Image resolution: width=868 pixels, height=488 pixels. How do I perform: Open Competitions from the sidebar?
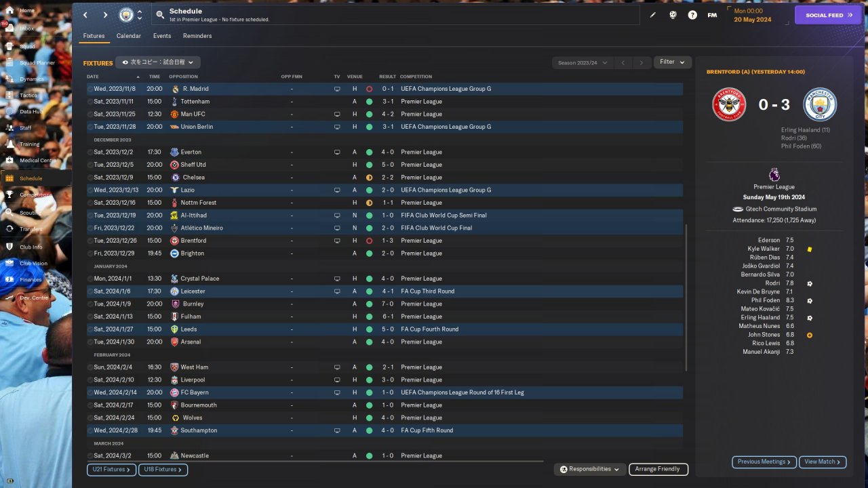(x=35, y=195)
